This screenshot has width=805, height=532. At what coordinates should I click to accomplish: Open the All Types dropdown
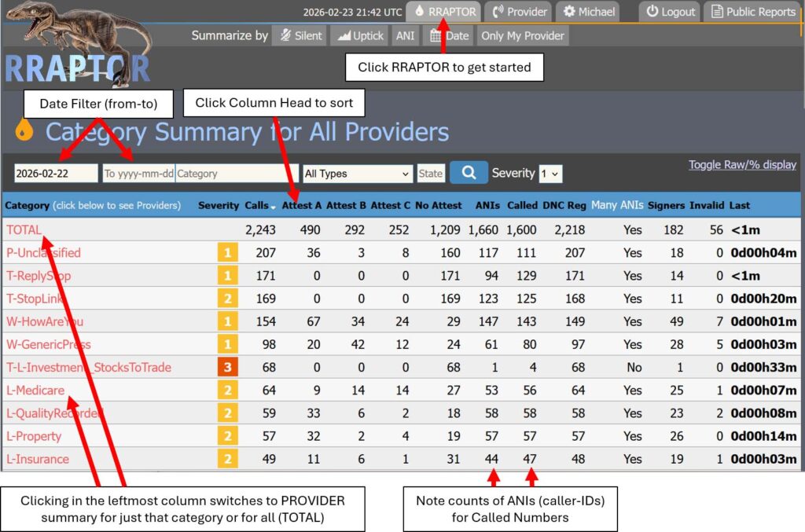(358, 174)
